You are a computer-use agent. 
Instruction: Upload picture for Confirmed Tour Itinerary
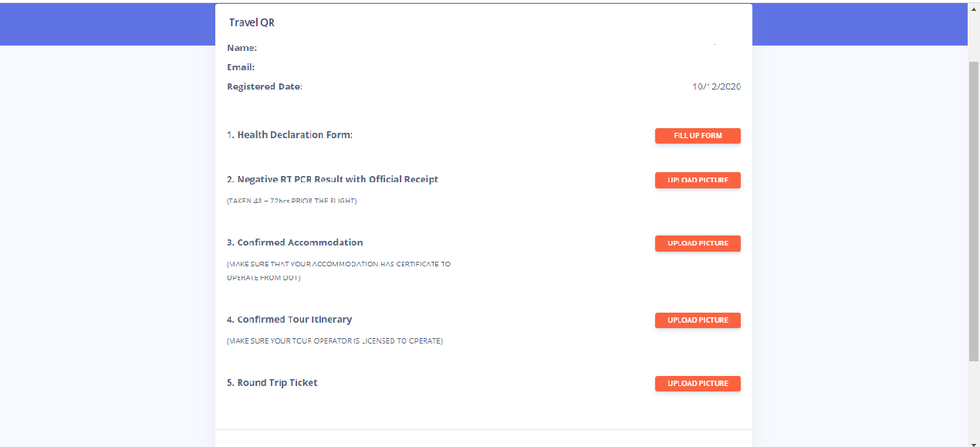[698, 320]
